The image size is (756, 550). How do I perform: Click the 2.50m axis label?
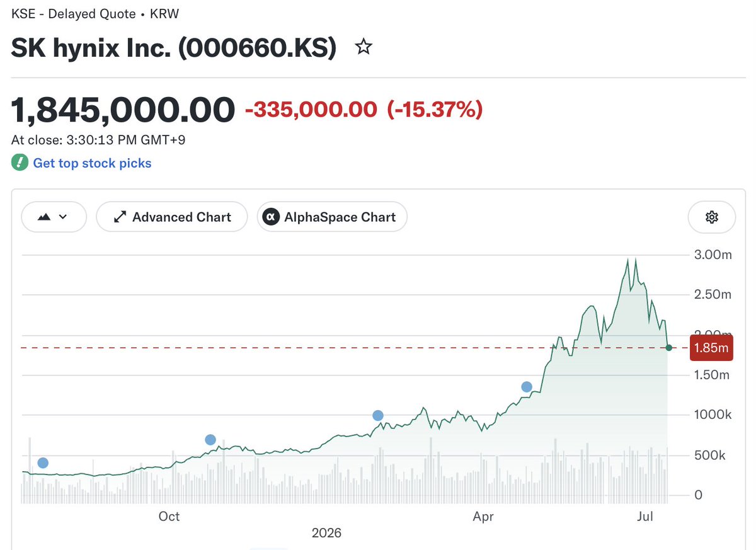pos(714,294)
